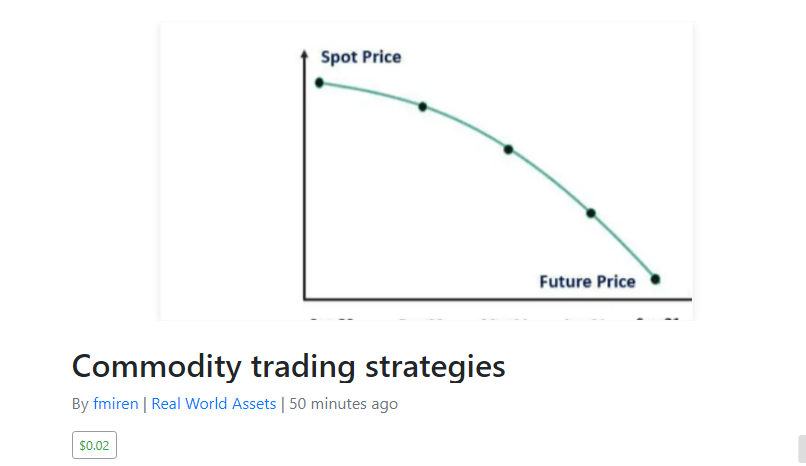
Task: Click the By label before author name
Action: (x=80, y=404)
